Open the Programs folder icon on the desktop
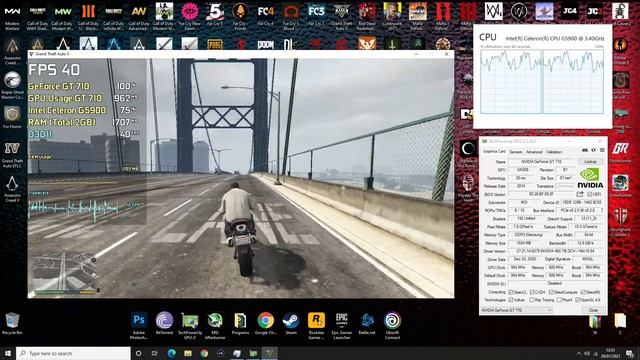Viewport: 640px width, 360px height. pos(240,324)
